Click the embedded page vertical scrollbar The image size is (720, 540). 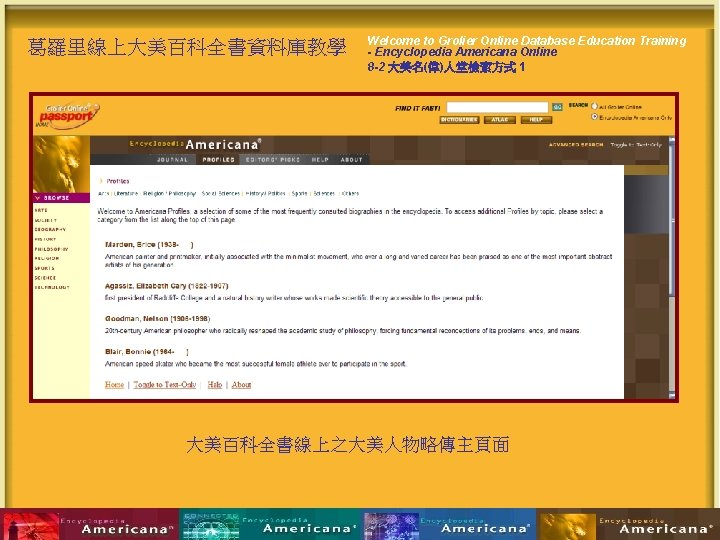[672, 267]
